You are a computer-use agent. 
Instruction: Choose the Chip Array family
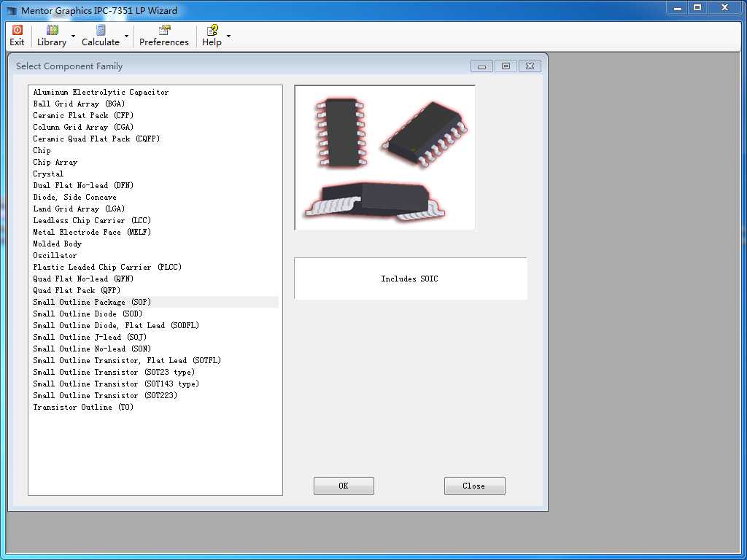(x=153, y=162)
